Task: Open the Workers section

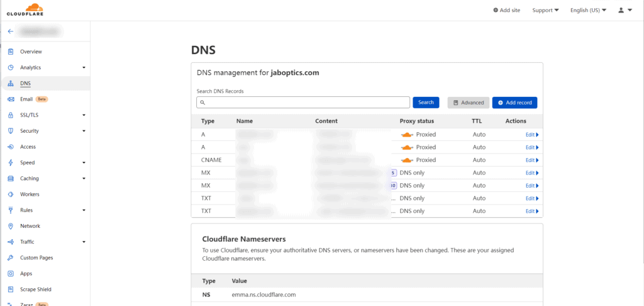Action: tap(30, 194)
